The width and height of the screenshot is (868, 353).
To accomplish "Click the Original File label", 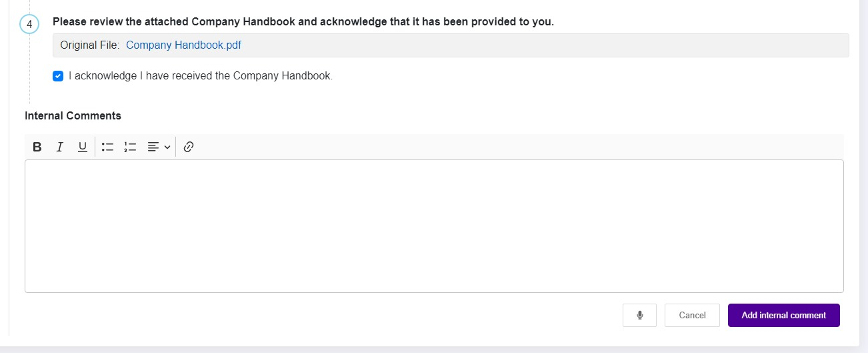I will coord(89,45).
